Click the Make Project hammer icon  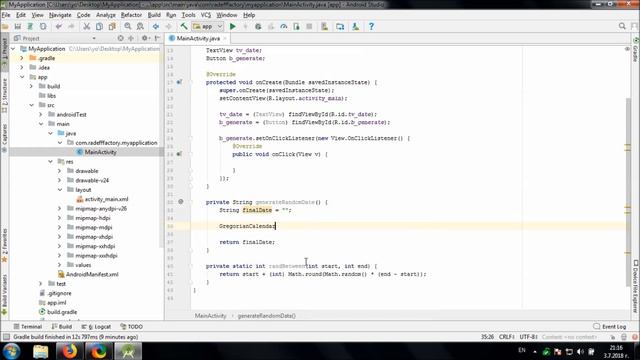coord(184,27)
